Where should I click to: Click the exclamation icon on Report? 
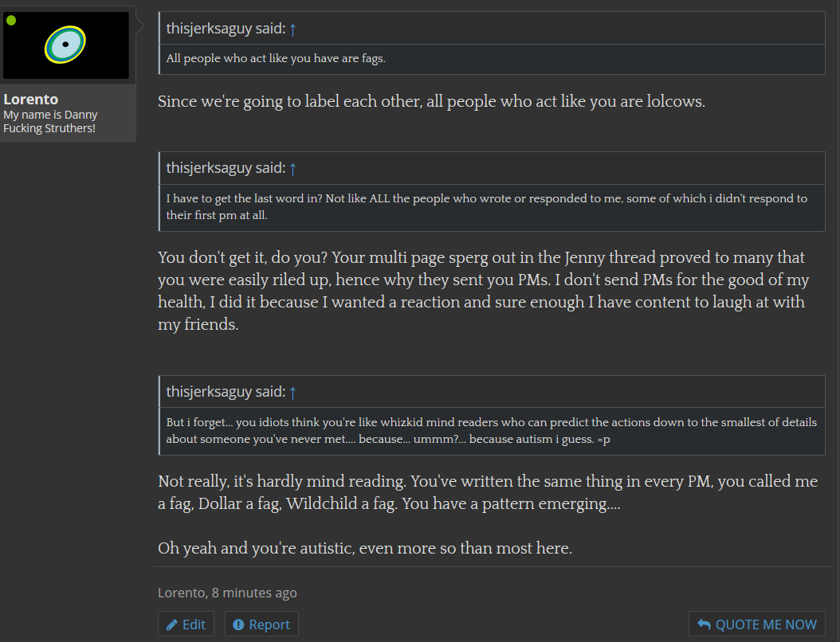(238, 624)
